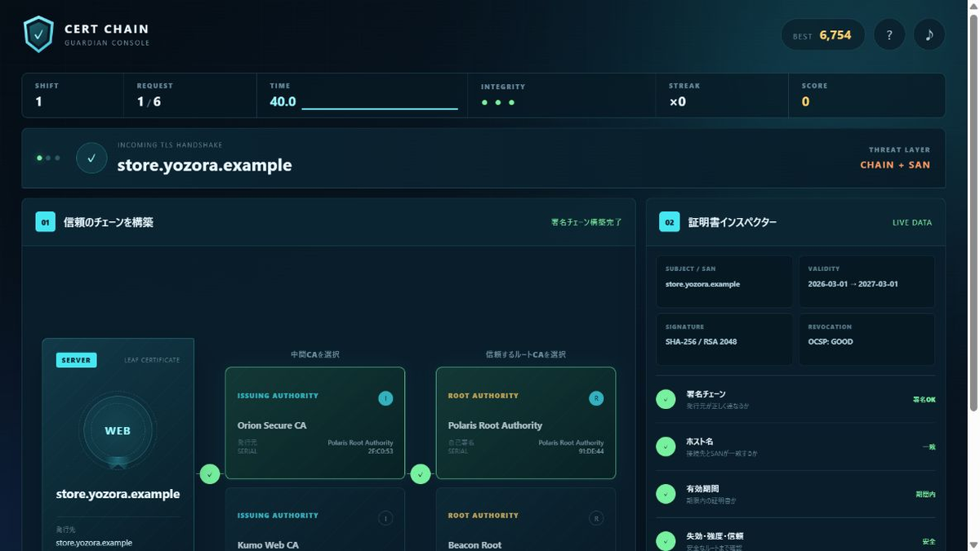This screenshot has width=980, height=551.
Task: Click the VALIDITY dates tile
Action: click(866, 282)
